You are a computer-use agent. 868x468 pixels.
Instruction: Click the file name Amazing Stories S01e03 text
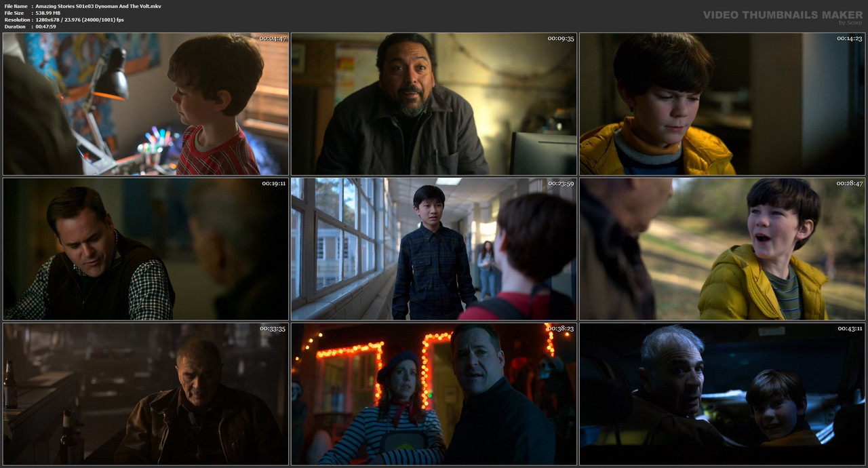point(98,6)
